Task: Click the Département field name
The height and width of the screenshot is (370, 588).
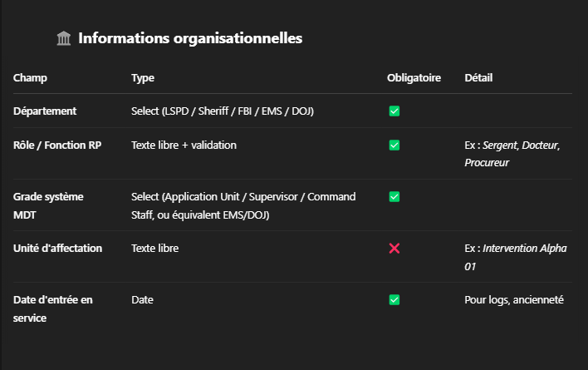Action: (45, 111)
